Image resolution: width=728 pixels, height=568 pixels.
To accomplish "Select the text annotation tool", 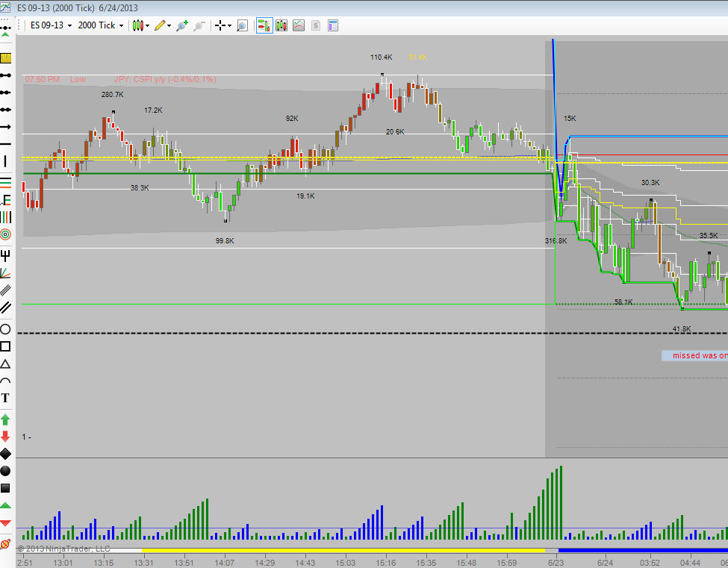I will coord(5,398).
